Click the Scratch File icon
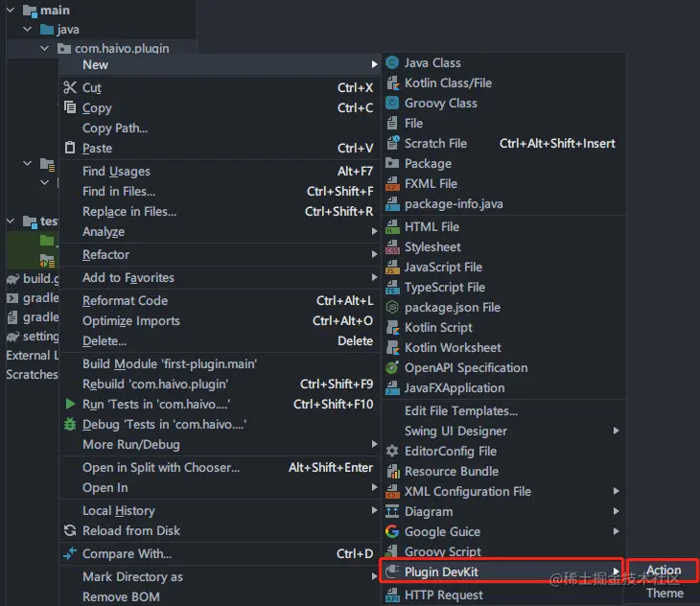700x606 pixels. pos(392,143)
